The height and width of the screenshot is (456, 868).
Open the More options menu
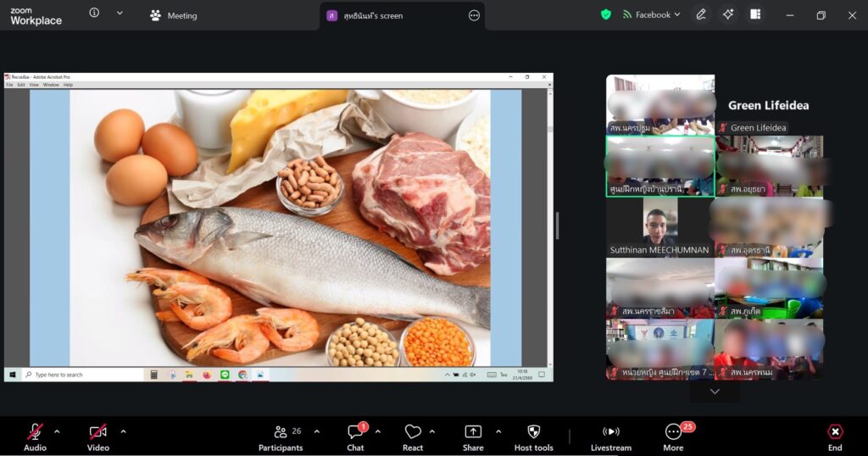point(673,437)
